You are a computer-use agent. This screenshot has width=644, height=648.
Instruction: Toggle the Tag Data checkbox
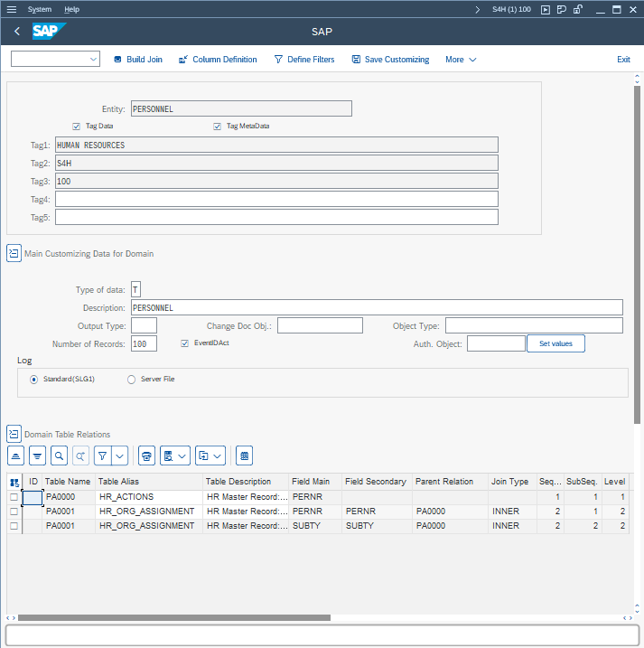pos(77,127)
